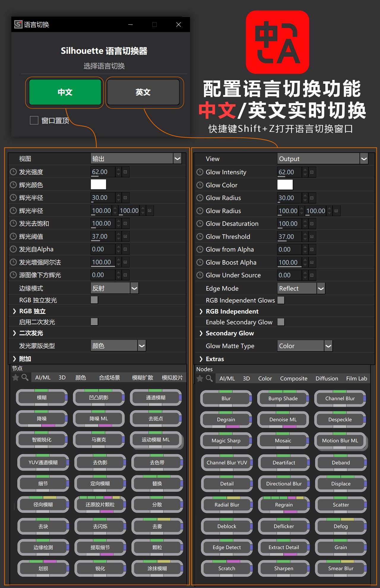This screenshot has height=588, width=380.
Task: Click the stopwatch icon beside 发光强度
Action: 13,172
